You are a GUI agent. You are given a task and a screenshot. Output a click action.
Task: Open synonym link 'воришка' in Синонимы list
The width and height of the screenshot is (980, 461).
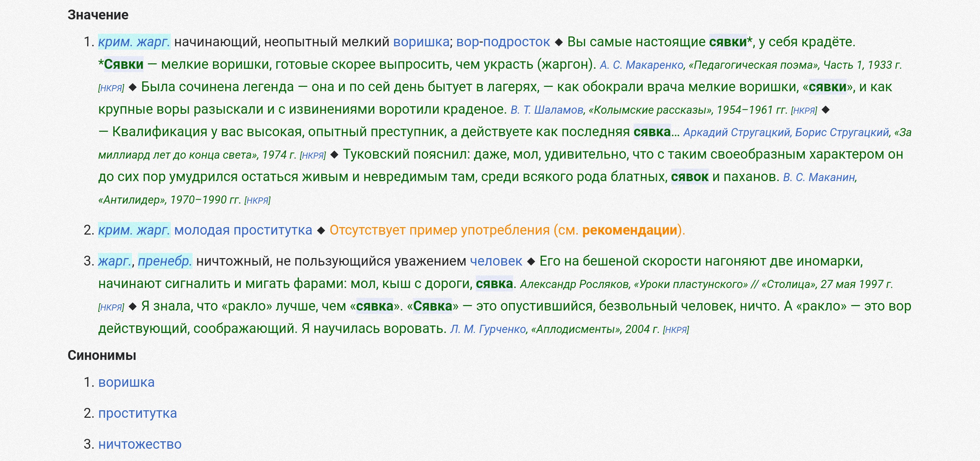pos(126,382)
